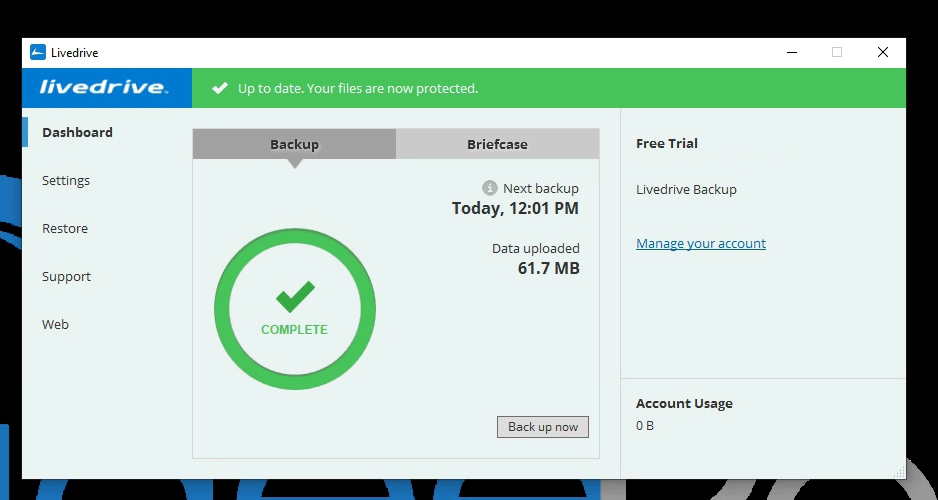Go to Settings in the sidebar
This screenshot has width=938, height=500.
(66, 180)
